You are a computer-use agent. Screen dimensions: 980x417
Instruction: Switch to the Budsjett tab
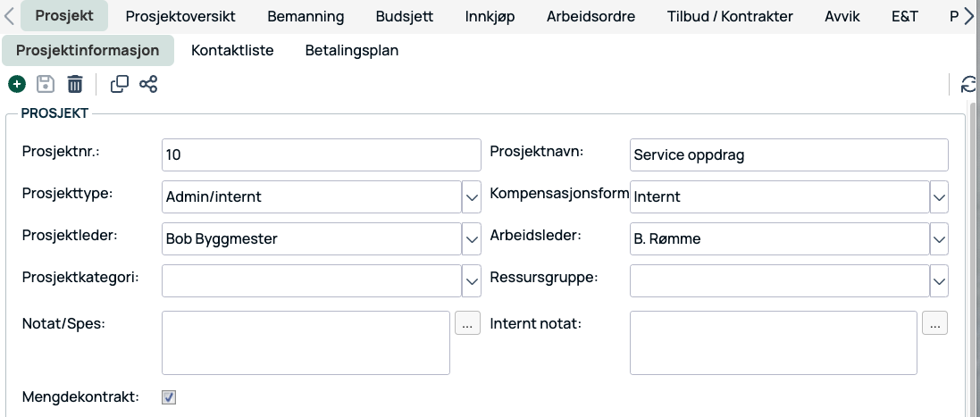pos(405,17)
